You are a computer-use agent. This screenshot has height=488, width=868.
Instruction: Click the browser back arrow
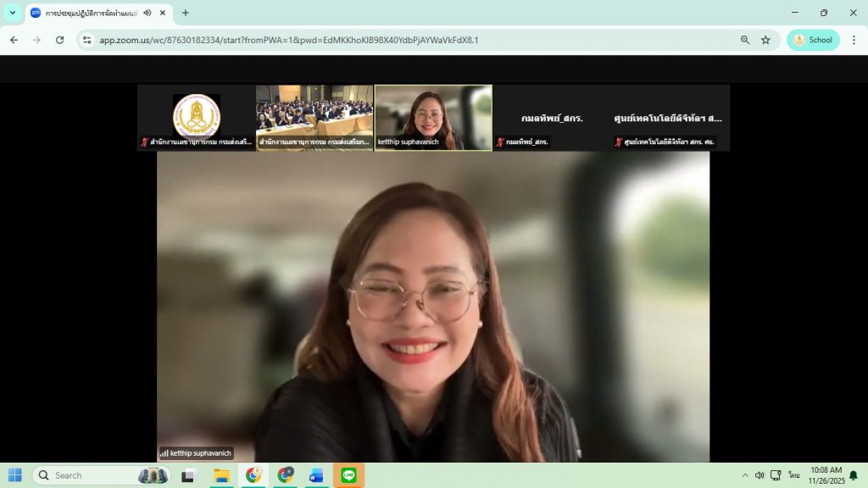[14, 40]
